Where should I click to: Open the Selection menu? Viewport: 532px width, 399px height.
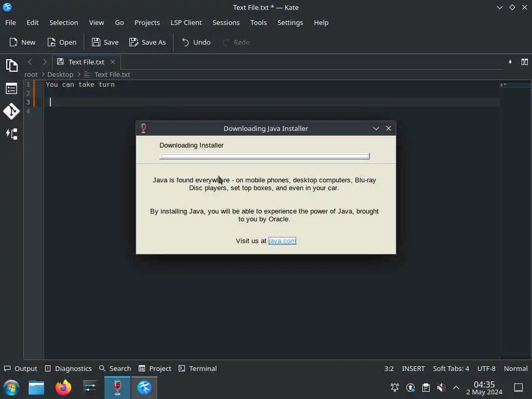64,22
